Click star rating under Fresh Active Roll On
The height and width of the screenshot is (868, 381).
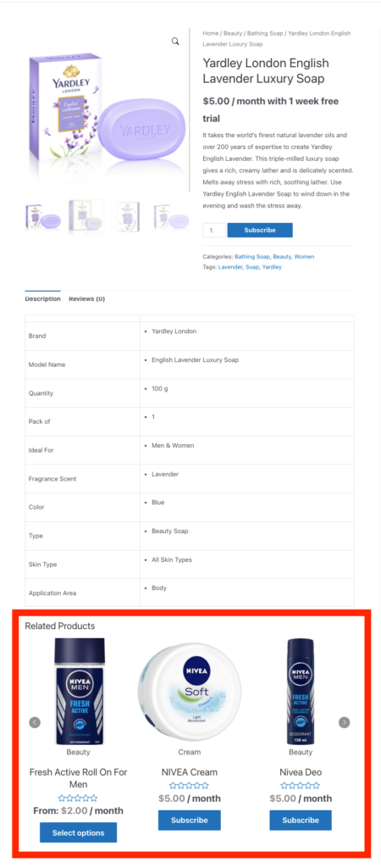click(78, 798)
